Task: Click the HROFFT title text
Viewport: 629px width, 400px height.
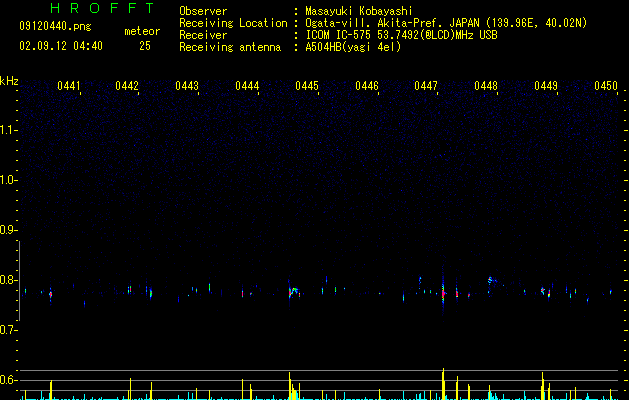Action: coord(103,8)
